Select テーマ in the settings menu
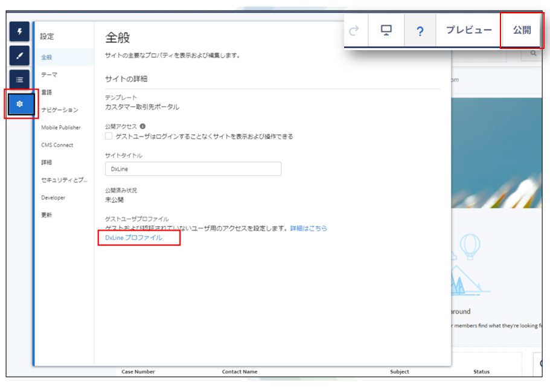550x392 pixels. (50, 74)
